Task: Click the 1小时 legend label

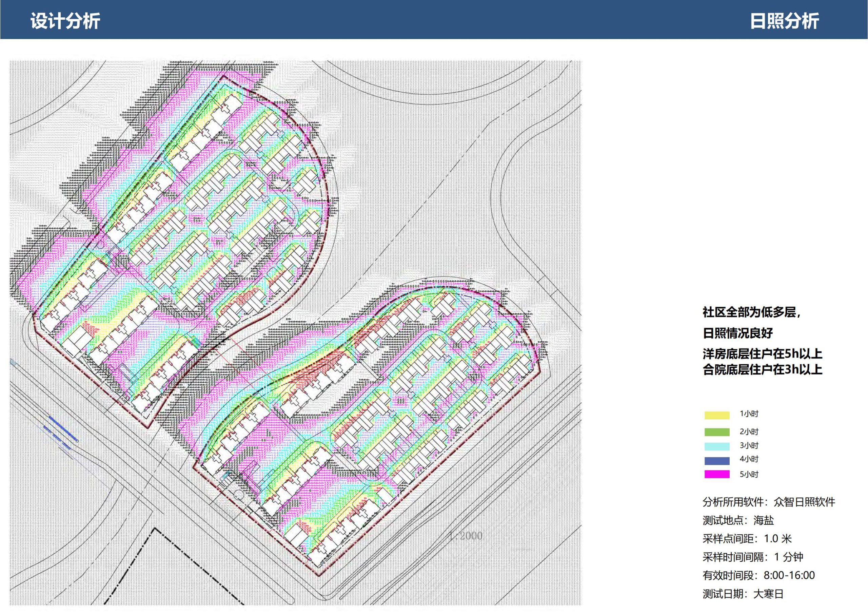Action: pyautogui.click(x=749, y=414)
